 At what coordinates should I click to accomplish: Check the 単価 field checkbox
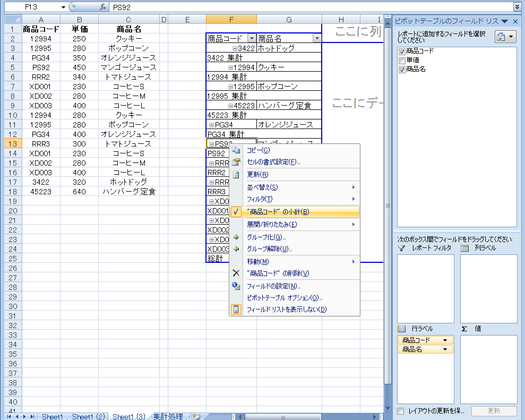pyautogui.click(x=402, y=61)
